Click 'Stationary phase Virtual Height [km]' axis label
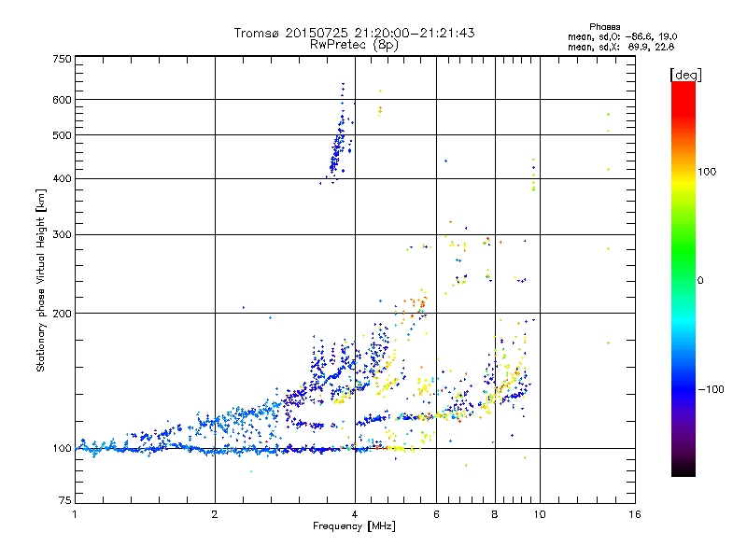Viewport: 747px width, 560px height. click(40, 281)
